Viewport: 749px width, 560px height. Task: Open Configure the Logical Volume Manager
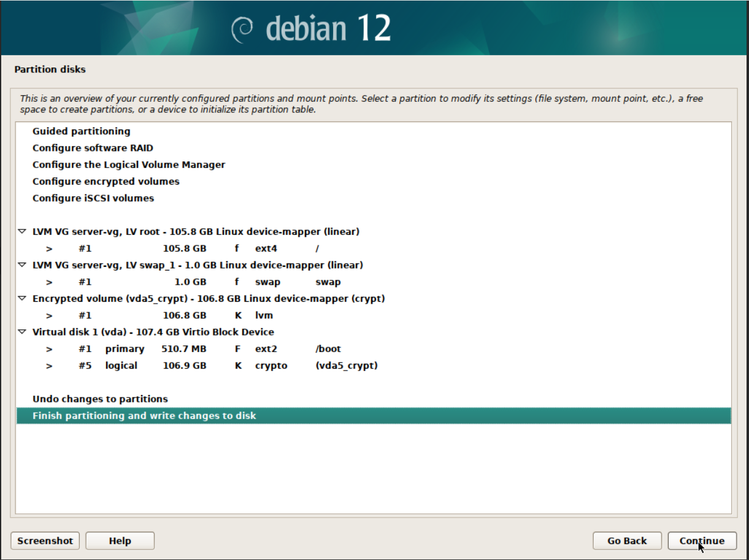(x=374, y=164)
